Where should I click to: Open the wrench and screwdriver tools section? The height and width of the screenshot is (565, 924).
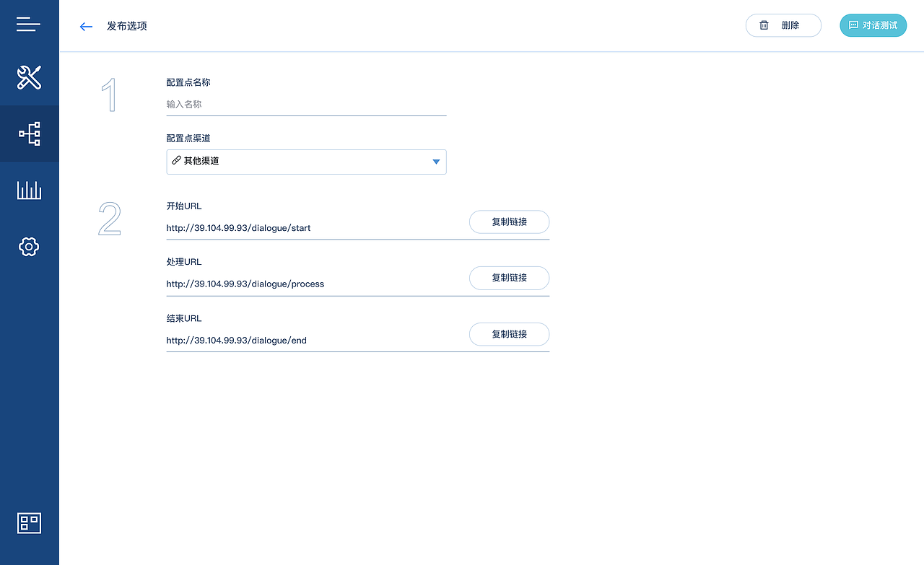29,77
